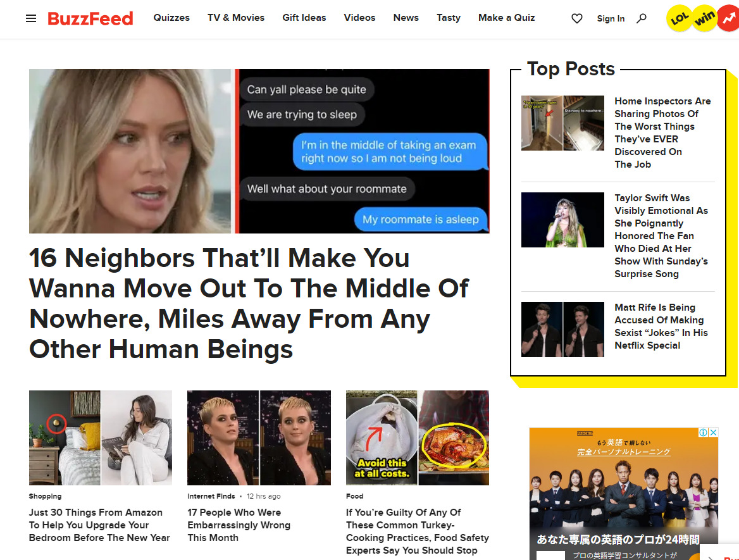This screenshot has width=739, height=560.
Task: Click the LOL badge
Action: (679, 18)
